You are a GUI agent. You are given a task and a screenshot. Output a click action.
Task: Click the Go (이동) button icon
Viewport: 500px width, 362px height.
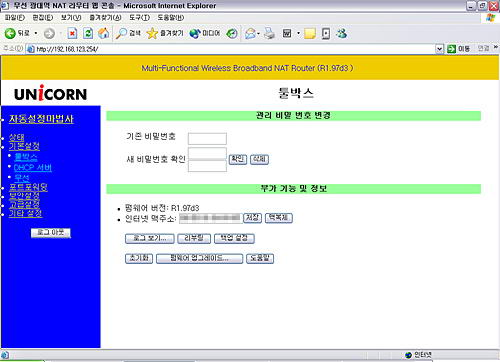tap(458, 49)
